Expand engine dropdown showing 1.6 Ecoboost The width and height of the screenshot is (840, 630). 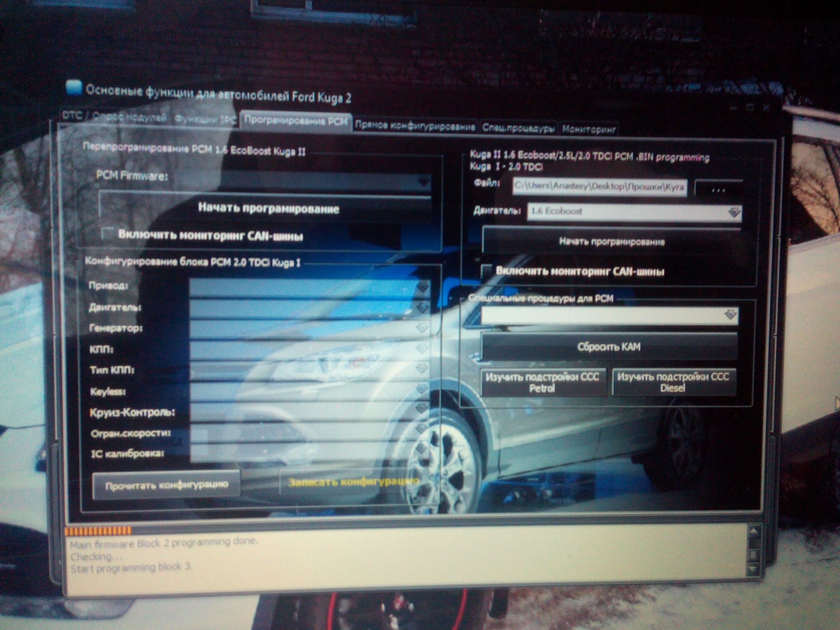coord(734,213)
